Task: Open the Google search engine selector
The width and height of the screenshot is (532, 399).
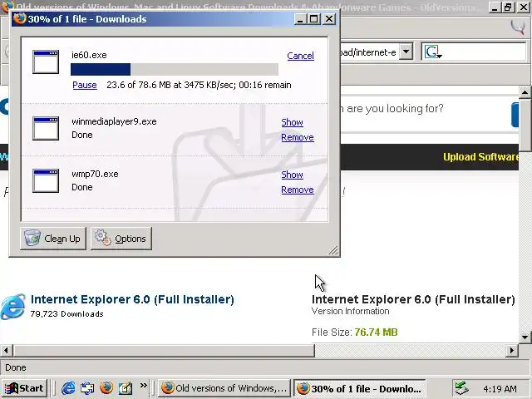Action: [x=433, y=52]
